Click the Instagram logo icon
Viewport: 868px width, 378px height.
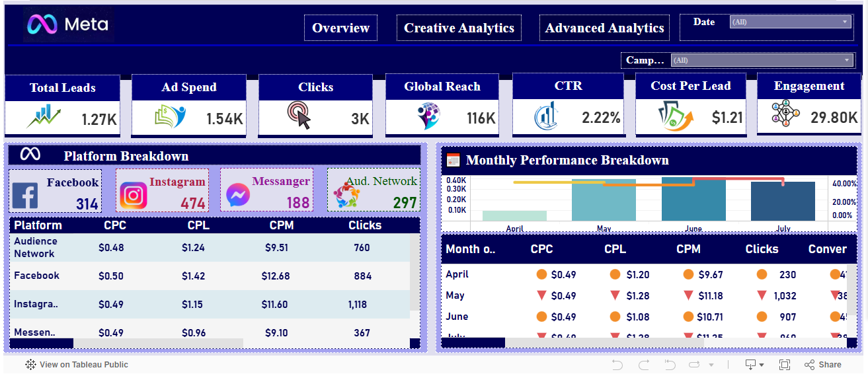coord(133,196)
